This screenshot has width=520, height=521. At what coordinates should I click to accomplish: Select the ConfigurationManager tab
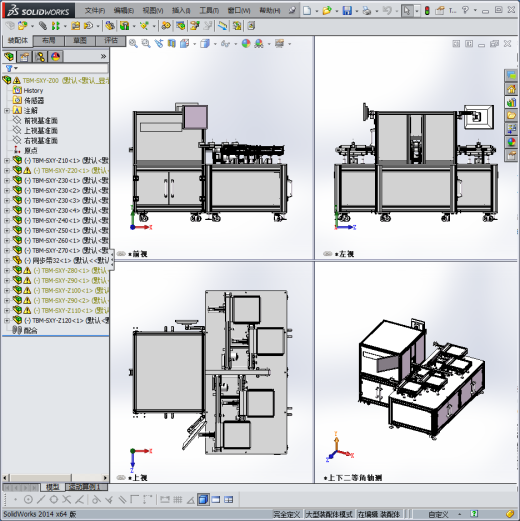point(40,57)
